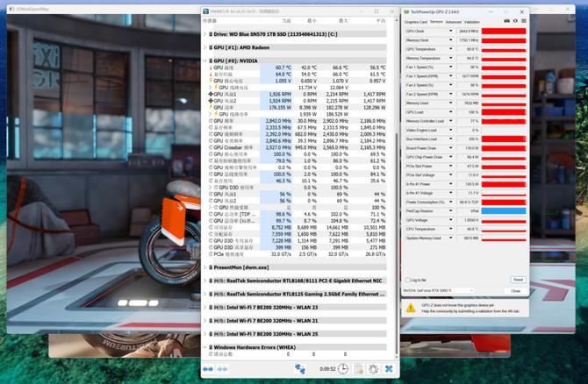The height and width of the screenshot is (384, 588).
Task: Expand the PresentMon (dwm.exe) group
Action: [207, 267]
